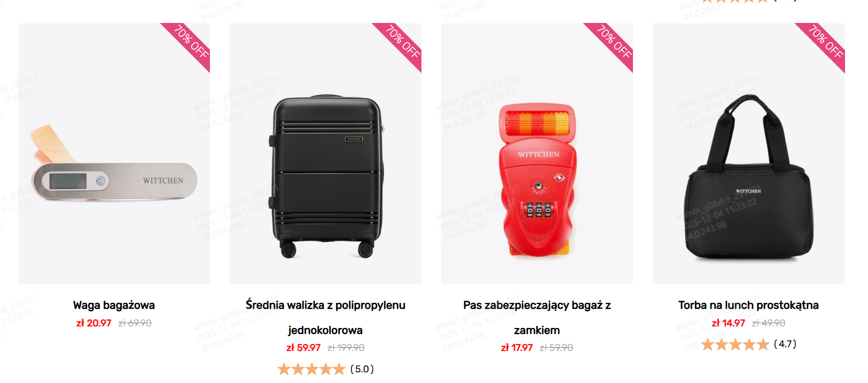Open the "Torba na lunch prostokątna" title link
Image resolution: width=868 pixels, height=383 pixels.
point(748,305)
